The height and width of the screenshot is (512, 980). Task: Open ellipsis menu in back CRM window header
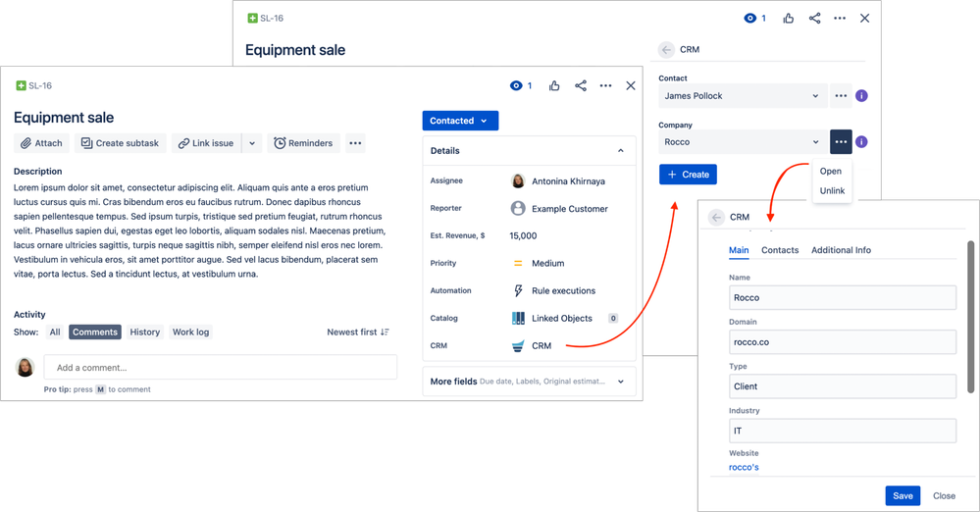coord(840,18)
